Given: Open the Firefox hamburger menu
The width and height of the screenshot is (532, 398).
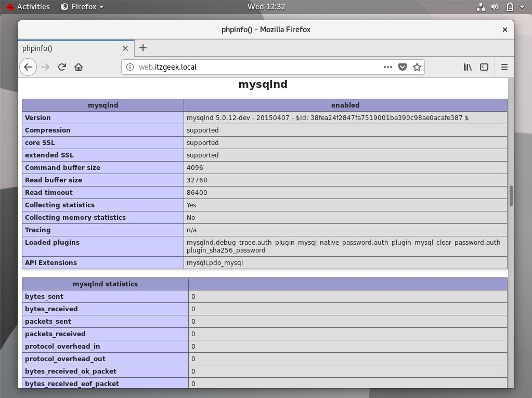Looking at the screenshot, I should pyautogui.click(x=504, y=67).
